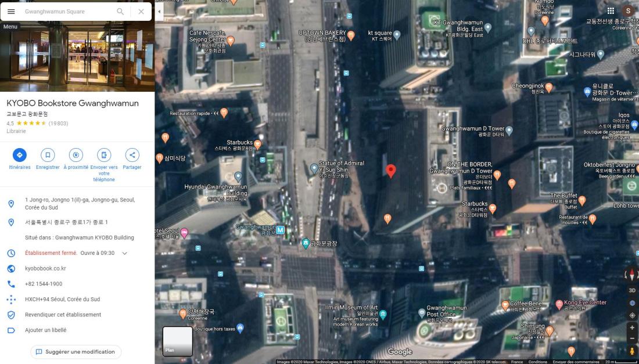This screenshot has height=364, width=639.
Task: Zoom in with the plus button
Action: (632, 328)
